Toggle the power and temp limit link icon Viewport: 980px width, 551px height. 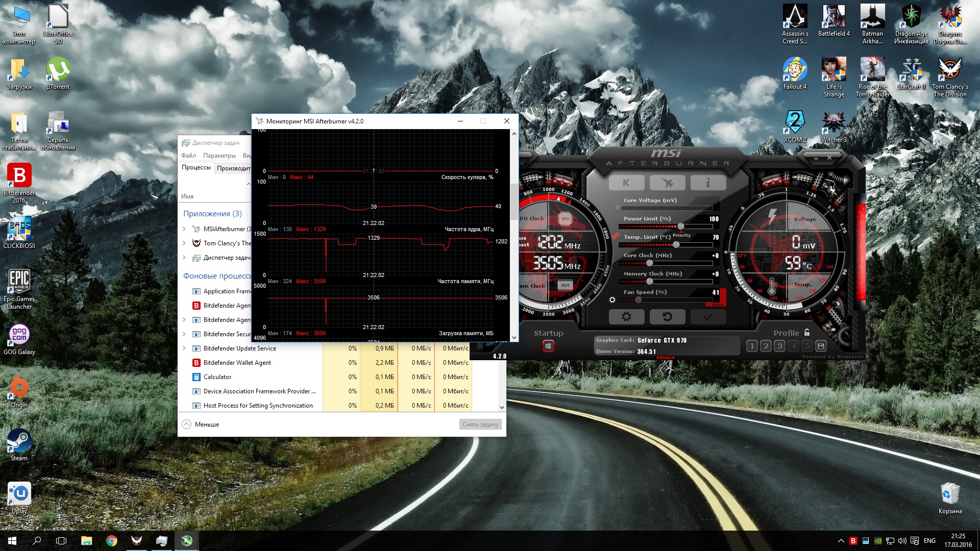[x=616, y=236]
